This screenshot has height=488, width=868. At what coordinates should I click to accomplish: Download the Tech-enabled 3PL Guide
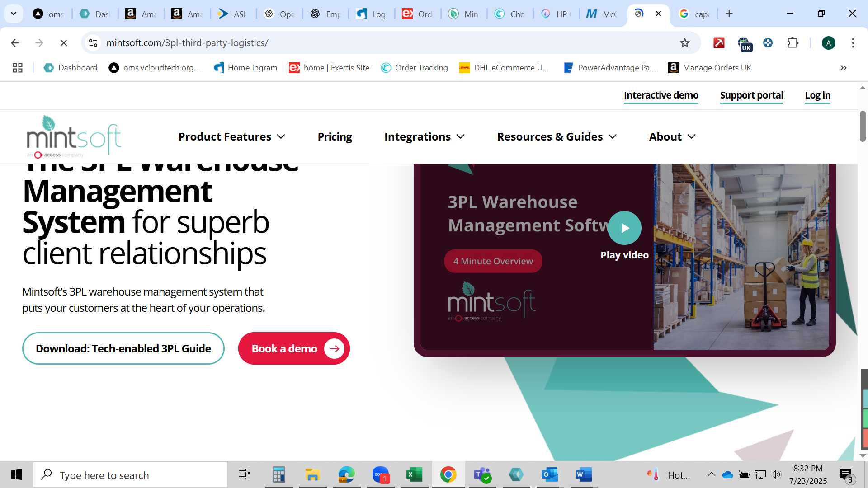[123, 348]
